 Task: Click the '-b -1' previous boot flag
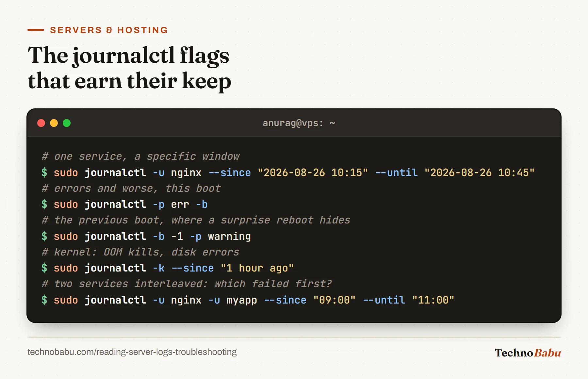[x=168, y=236]
